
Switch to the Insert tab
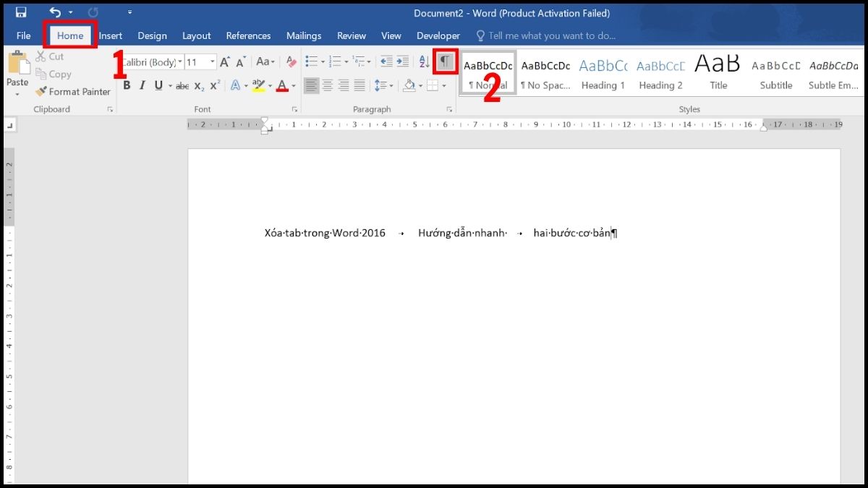tap(110, 35)
